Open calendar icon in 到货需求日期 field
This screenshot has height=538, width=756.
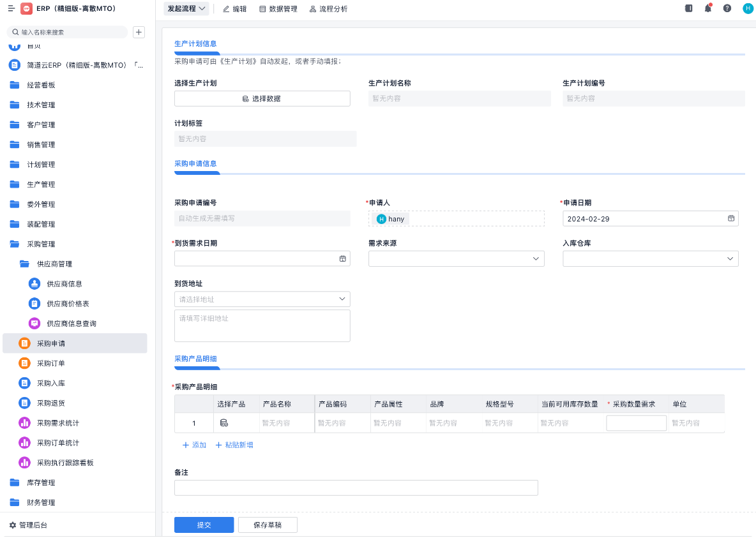pos(343,258)
